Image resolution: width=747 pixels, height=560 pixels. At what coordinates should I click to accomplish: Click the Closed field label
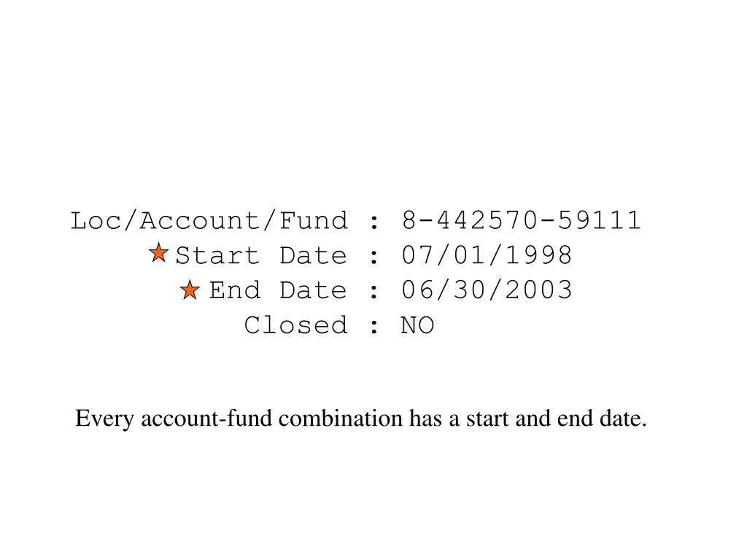click(296, 325)
